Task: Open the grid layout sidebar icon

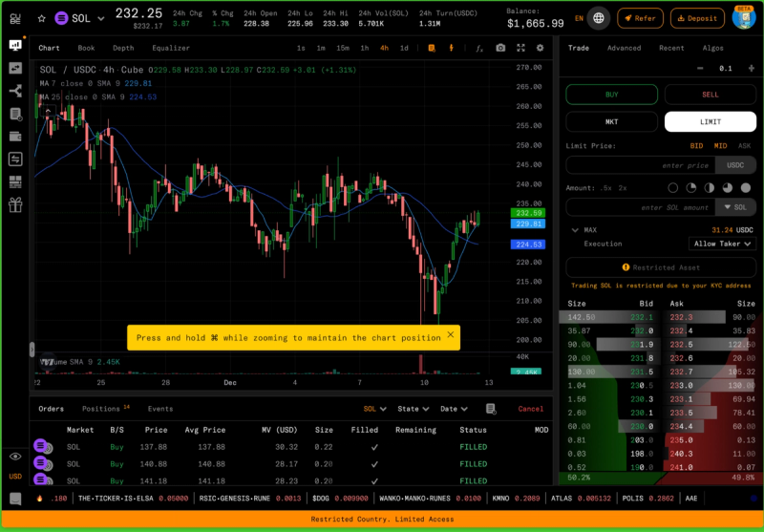Action: click(x=15, y=182)
